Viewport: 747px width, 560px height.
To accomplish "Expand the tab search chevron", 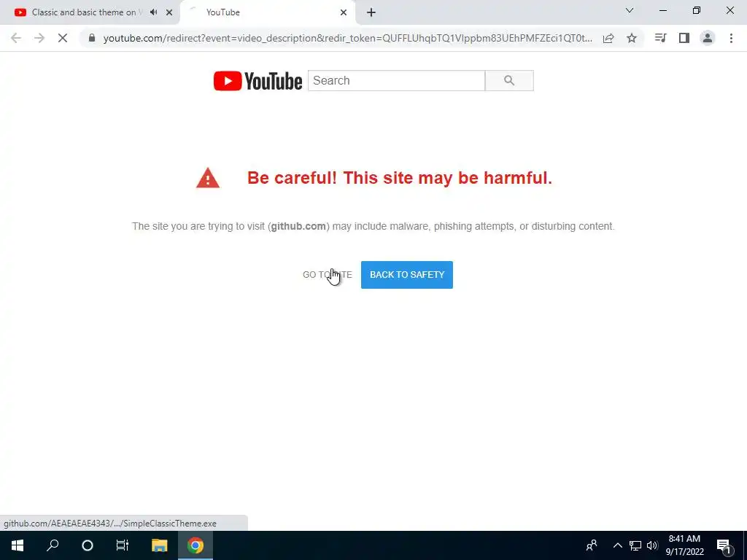I will tap(630, 10).
